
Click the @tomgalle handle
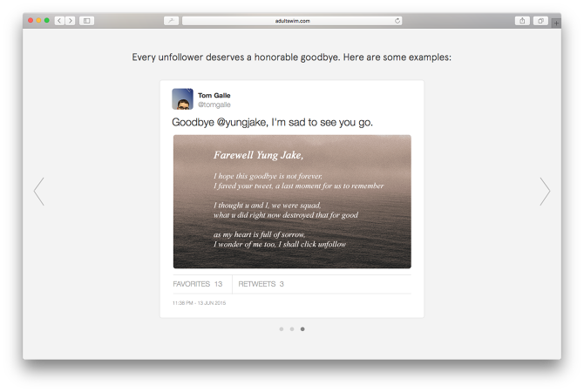coord(214,105)
